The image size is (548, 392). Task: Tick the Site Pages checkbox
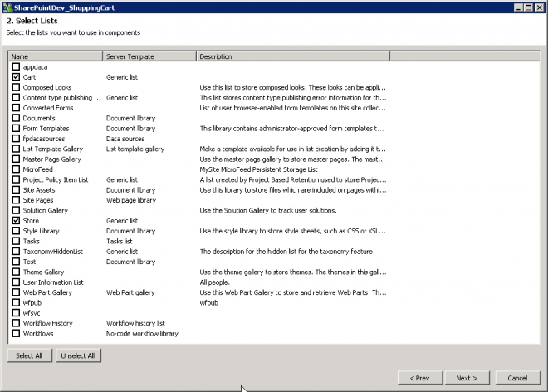[x=16, y=200]
